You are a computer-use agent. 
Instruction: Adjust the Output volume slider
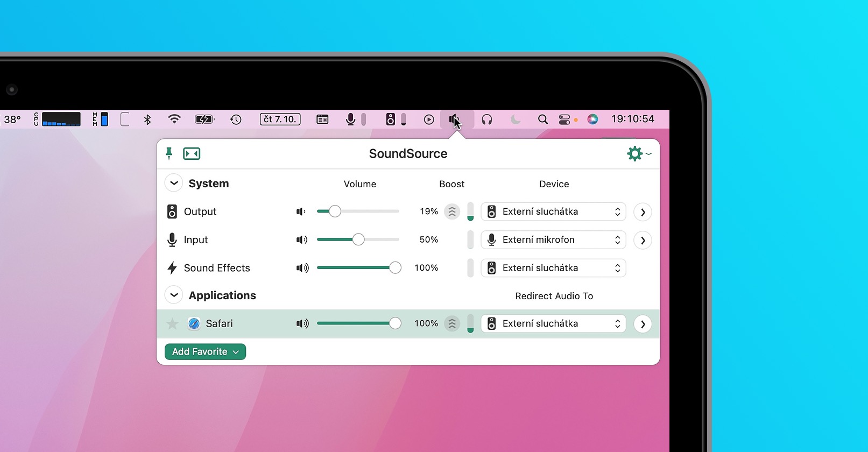click(358, 211)
